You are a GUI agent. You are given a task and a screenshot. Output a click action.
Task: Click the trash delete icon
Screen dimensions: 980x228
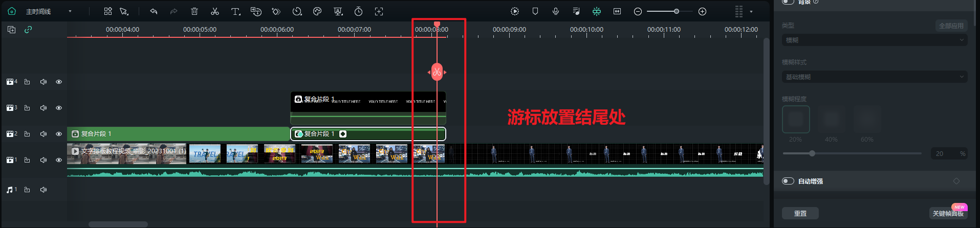pyautogui.click(x=194, y=11)
